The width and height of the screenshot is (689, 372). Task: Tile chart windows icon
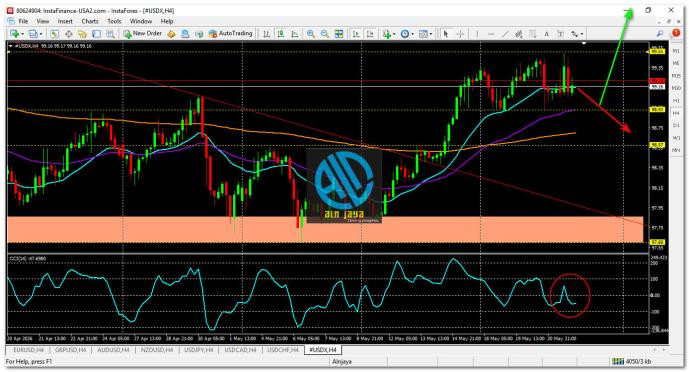(339, 34)
